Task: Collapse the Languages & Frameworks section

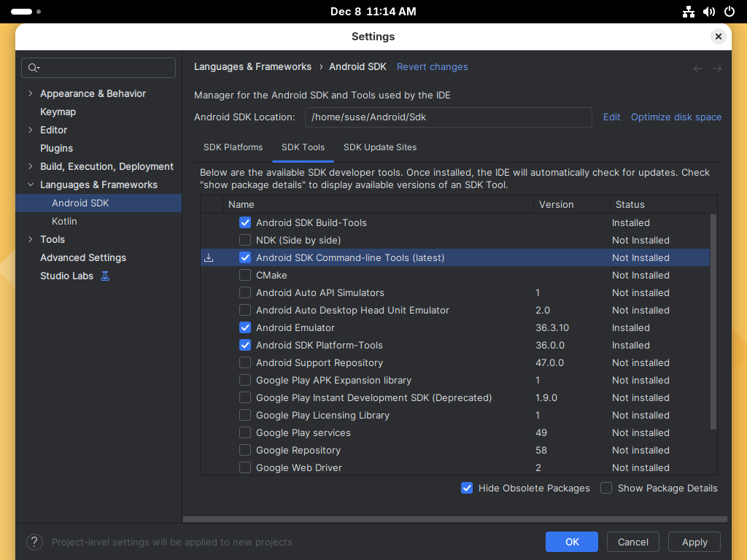Action: pos(30,184)
